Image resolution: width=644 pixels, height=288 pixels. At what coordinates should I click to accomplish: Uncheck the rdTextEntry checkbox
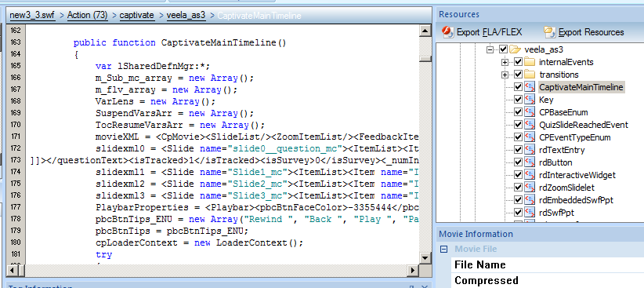[x=518, y=150]
